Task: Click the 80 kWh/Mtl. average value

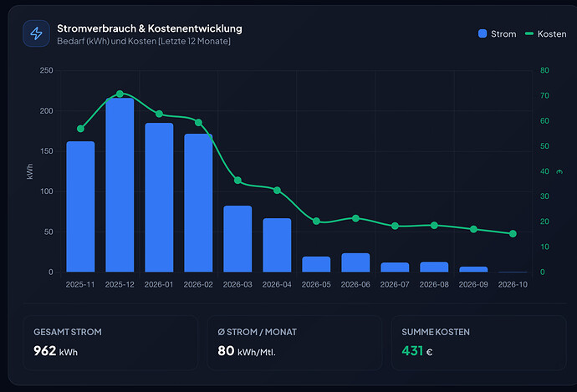Action: (246, 351)
